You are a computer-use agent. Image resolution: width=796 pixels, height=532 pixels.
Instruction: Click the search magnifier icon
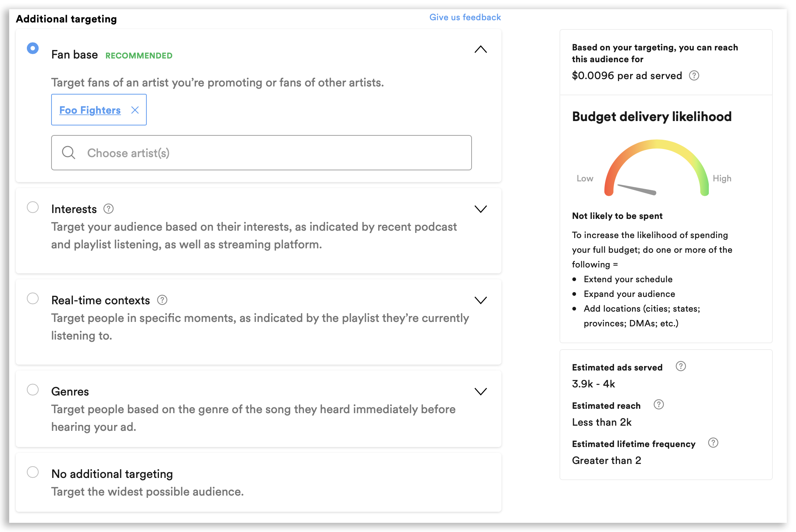(68, 152)
